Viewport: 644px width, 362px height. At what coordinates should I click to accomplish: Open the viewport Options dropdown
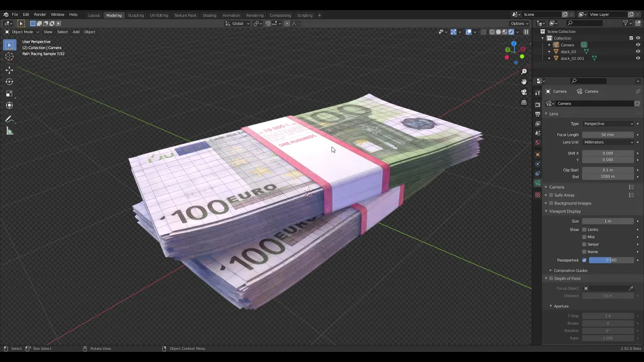(519, 24)
